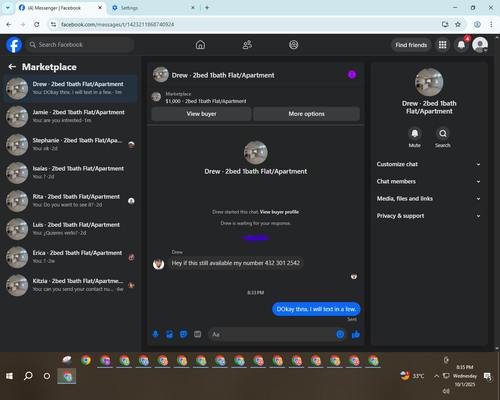The height and width of the screenshot is (400, 500).
Task: Select the Drew conversation in list
Action: coord(70,88)
